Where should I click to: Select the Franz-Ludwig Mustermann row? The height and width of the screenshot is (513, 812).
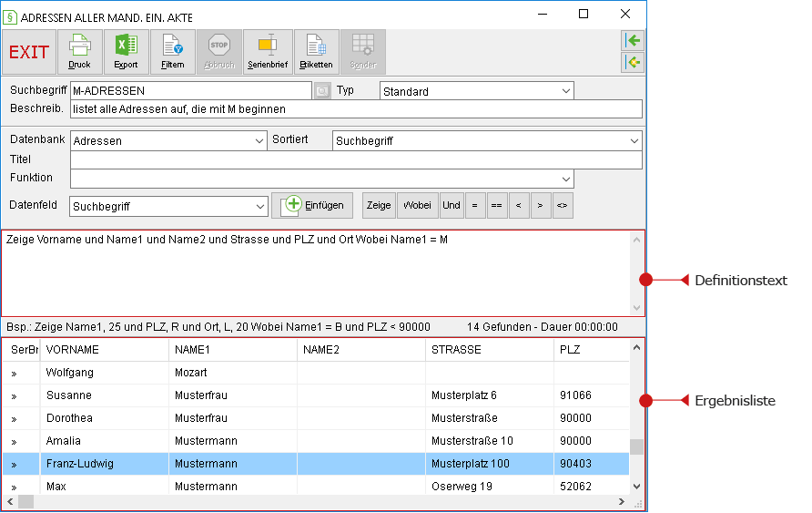point(316,464)
